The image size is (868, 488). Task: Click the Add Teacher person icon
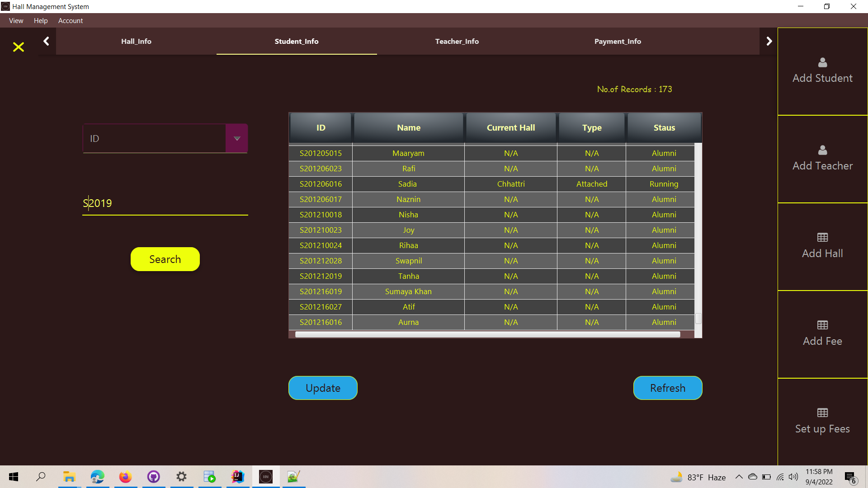coord(822,150)
